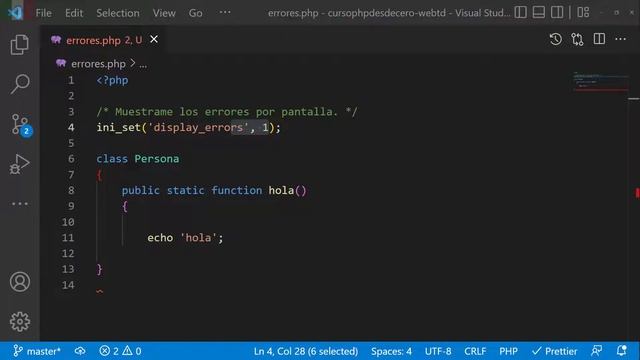The width and height of the screenshot is (640, 360).
Task: Click the <?php opening tag on line 1
Action: pyautogui.click(x=112, y=80)
